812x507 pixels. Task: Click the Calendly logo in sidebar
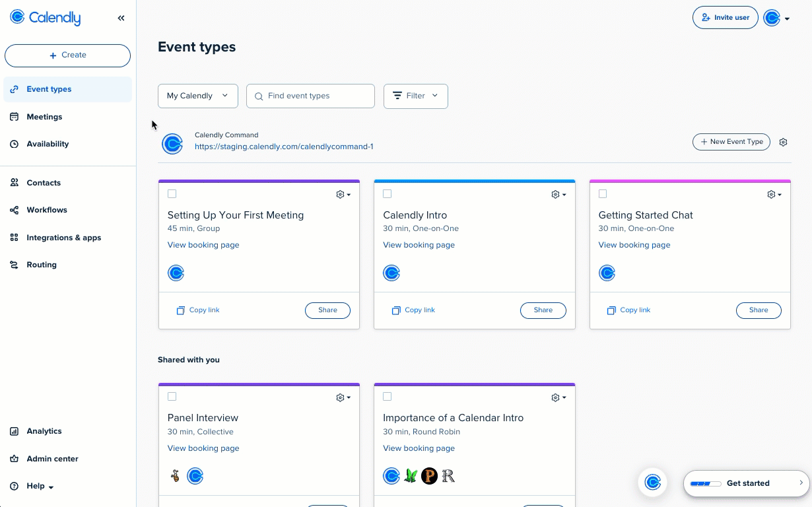point(46,18)
